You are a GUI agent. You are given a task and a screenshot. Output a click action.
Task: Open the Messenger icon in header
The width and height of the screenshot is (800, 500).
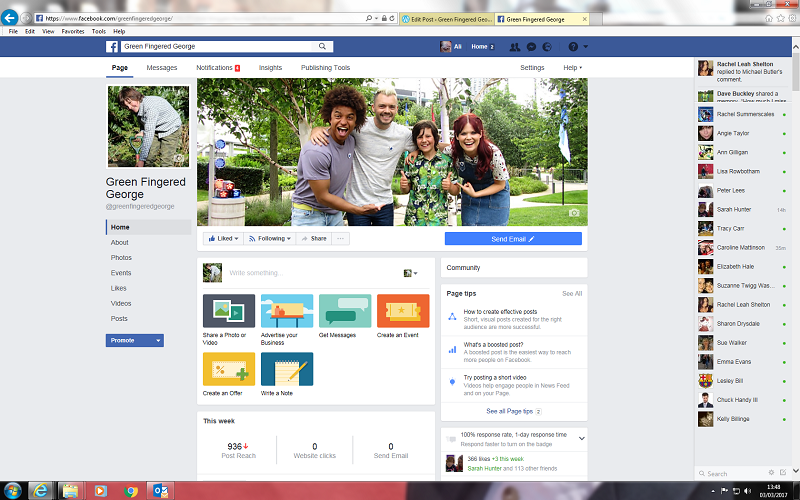[x=531, y=46]
